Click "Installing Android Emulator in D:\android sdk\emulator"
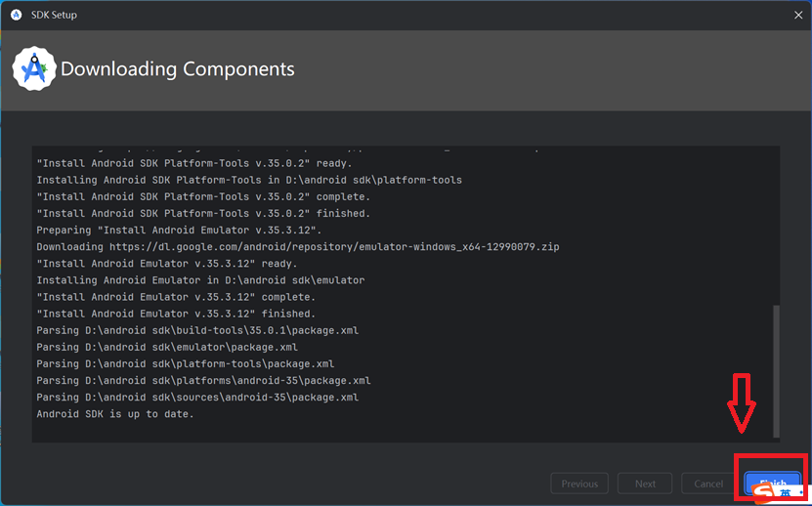The width and height of the screenshot is (812, 506). [200, 280]
